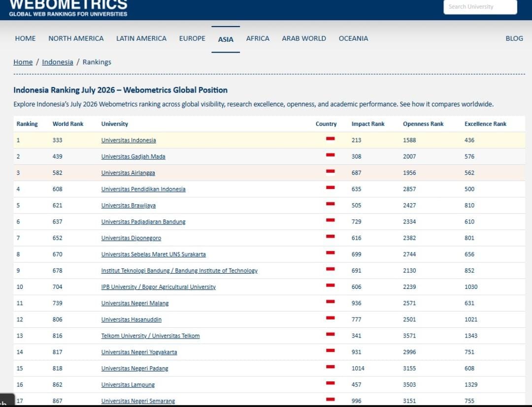The width and height of the screenshot is (532, 407).
Task: Click the University column header
Action: pos(115,124)
